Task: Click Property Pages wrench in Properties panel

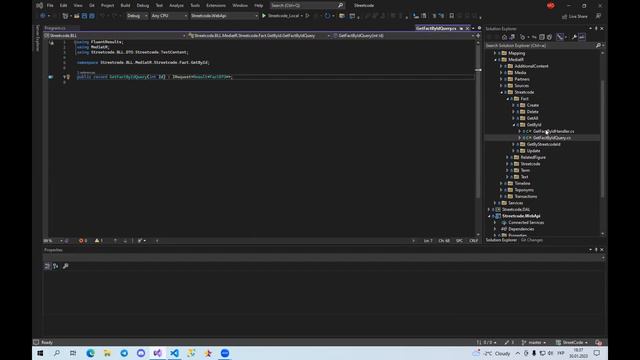Action: point(65,266)
